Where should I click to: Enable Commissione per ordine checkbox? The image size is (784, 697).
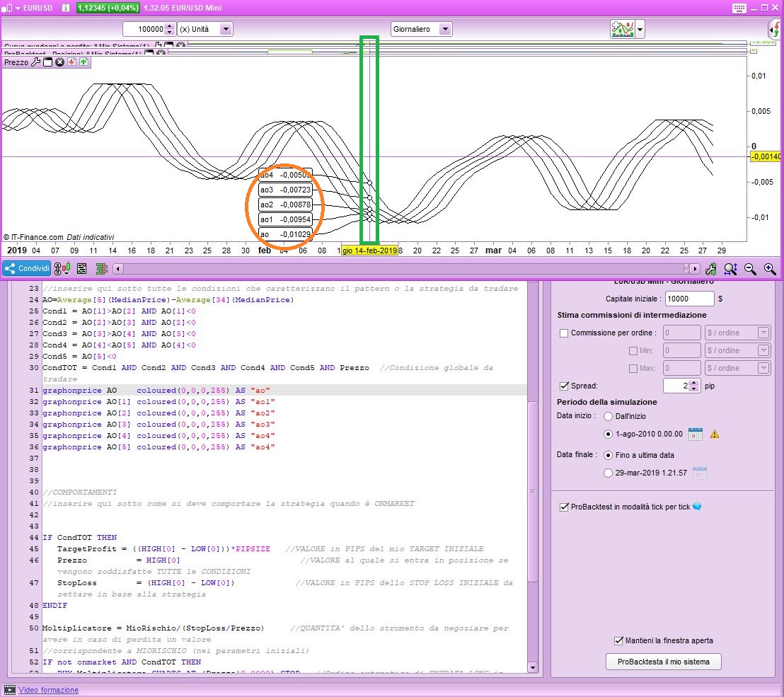564,333
